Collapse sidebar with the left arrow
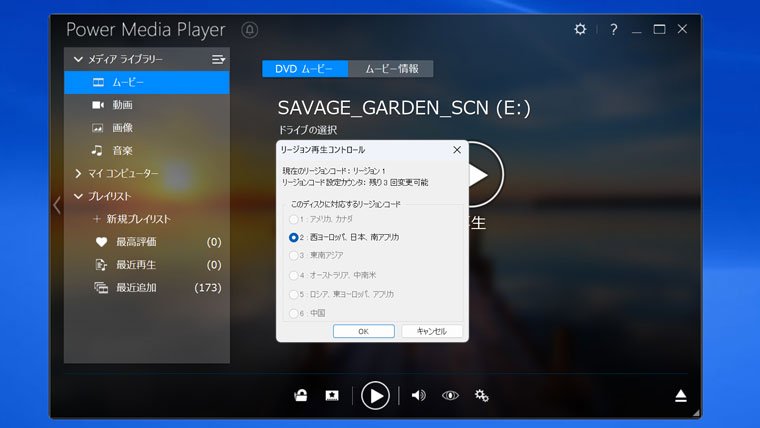Image resolution: width=760 pixels, height=428 pixels. (57, 205)
